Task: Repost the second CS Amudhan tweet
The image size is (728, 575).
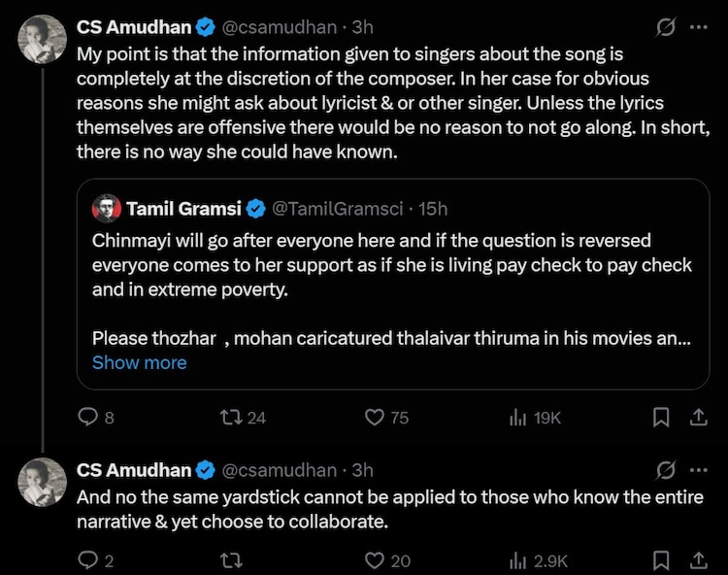Action: coord(231,560)
